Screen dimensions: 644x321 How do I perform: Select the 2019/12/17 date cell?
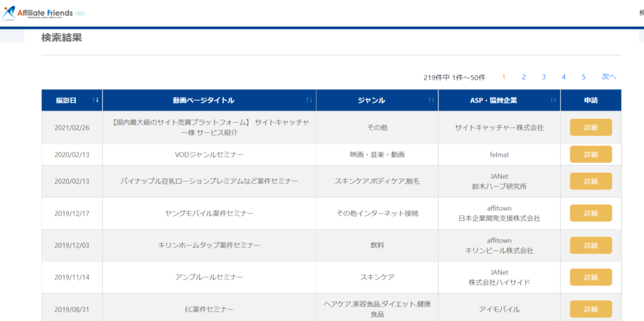72,213
